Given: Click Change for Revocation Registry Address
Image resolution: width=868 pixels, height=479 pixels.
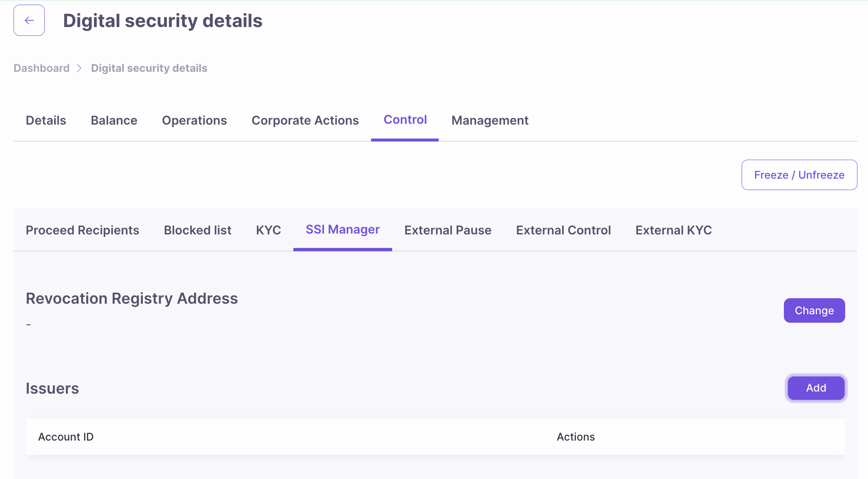Looking at the screenshot, I should 814,310.
